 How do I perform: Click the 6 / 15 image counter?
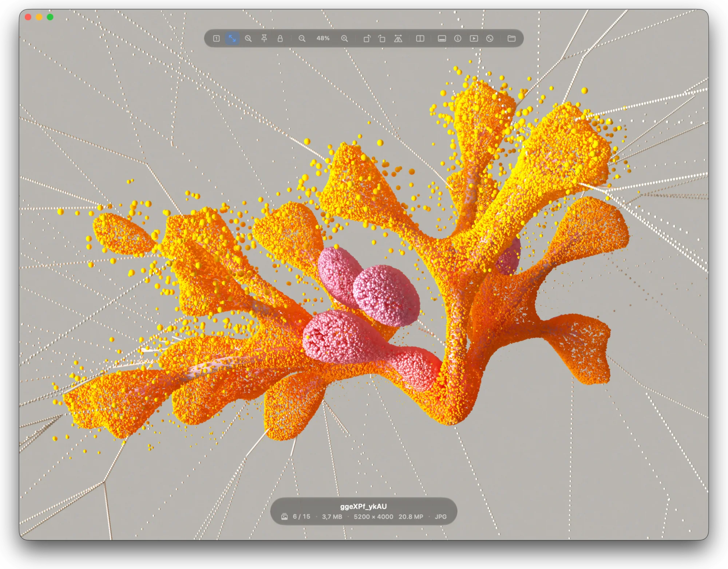[301, 517]
